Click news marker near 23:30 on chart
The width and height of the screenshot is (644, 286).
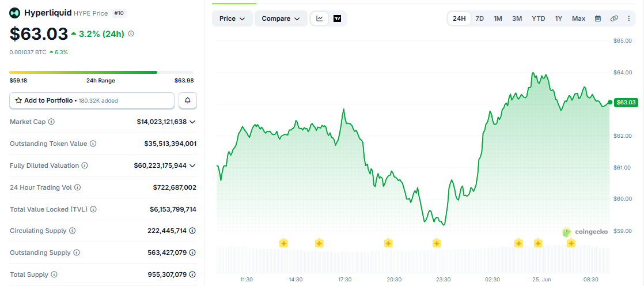point(437,243)
